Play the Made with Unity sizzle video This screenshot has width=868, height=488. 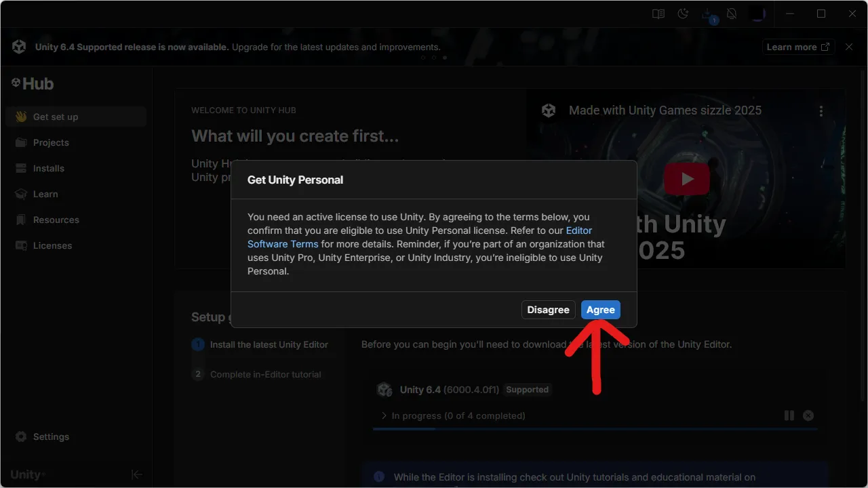point(687,178)
